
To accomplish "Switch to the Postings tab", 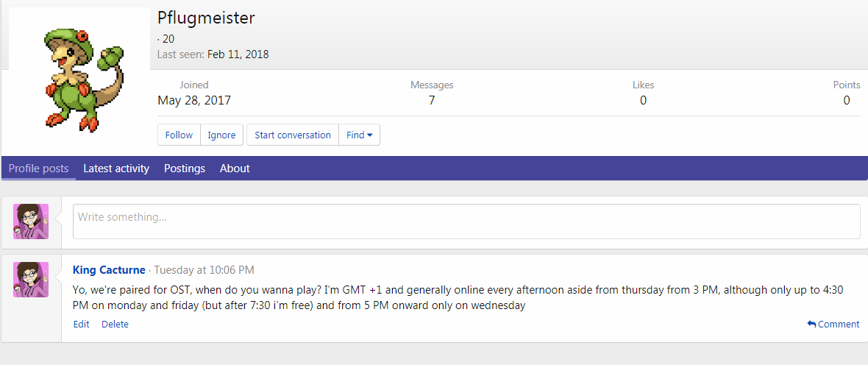I will [x=185, y=169].
